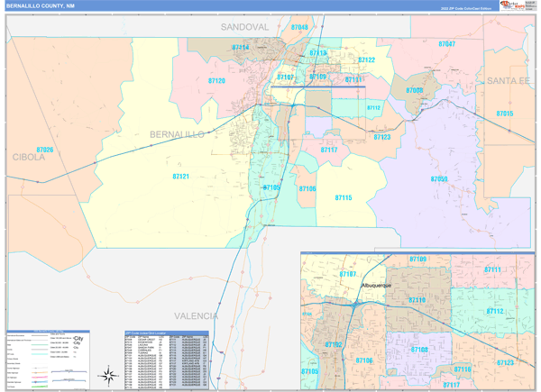Click the SANDOVAL county label

pos(245,28)
